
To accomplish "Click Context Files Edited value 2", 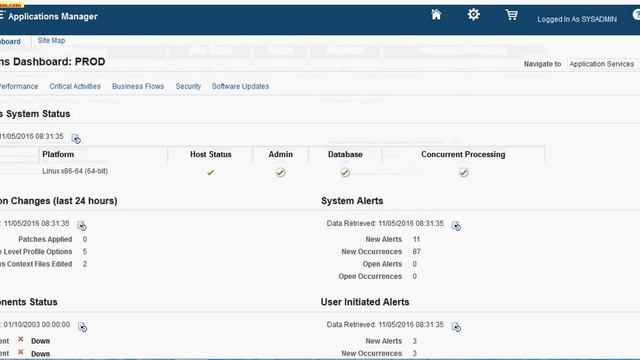I will [84, 264].
